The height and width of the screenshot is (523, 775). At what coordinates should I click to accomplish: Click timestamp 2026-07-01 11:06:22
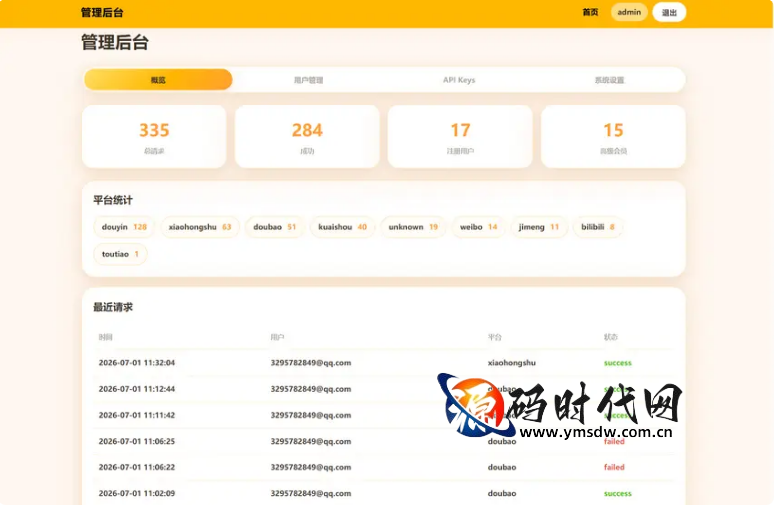pos(137,467)
